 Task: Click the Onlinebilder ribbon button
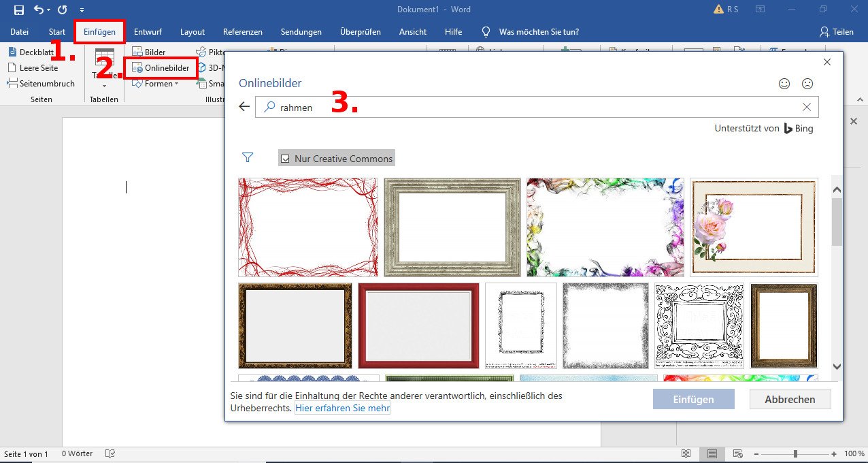[x=161, y=68]
